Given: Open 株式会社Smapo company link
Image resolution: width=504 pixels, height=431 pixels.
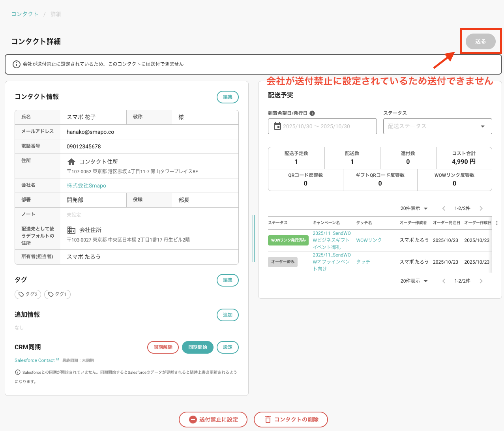Looking at the screenshot, I should point(86,186).
